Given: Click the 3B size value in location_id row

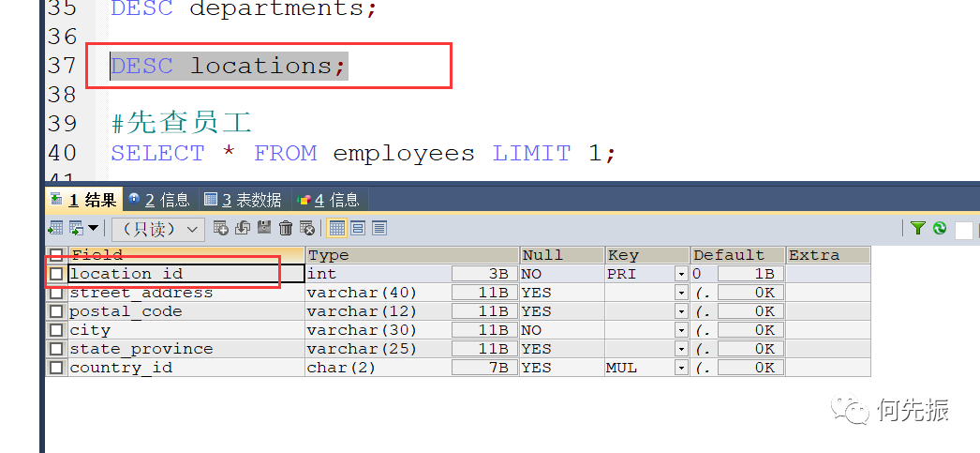Looking at the screenshot, I should click(x=485, y=274).
